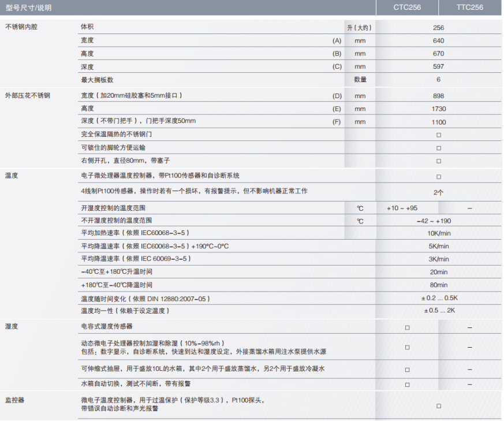Click the 升(大约) unit cell

(360, 28)
